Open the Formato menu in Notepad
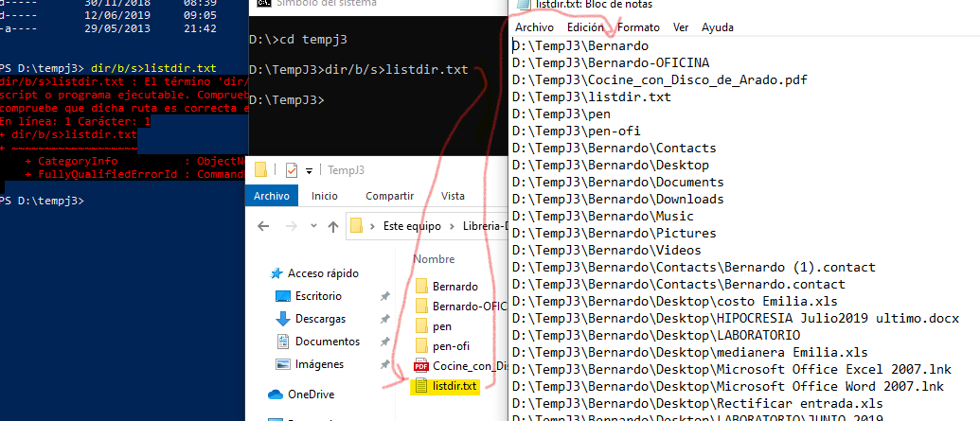This screenshot has width=980, height=421. pyautogui.click(x=639, y=27)
